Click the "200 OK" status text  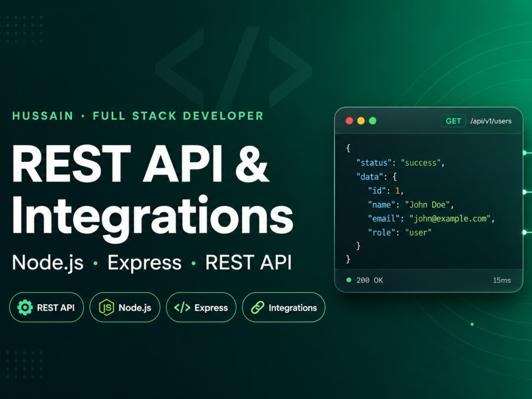point(370,280)
